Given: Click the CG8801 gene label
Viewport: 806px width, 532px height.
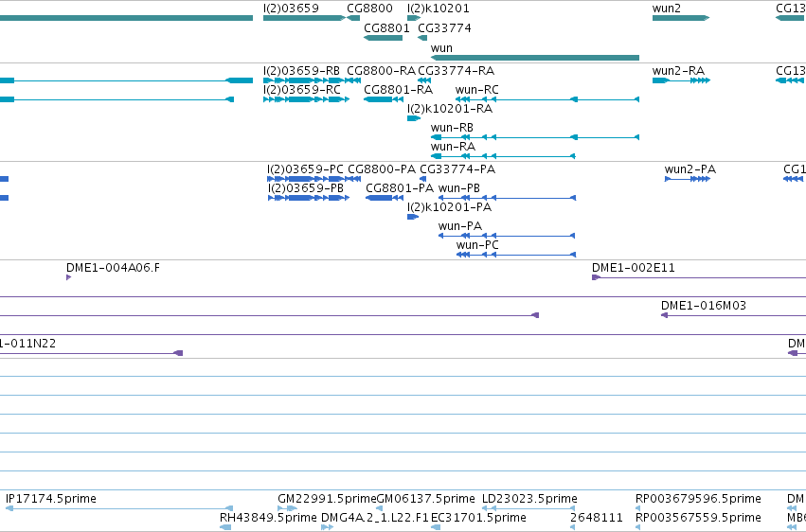Looking at the screenshot, I should click(386, 27).
